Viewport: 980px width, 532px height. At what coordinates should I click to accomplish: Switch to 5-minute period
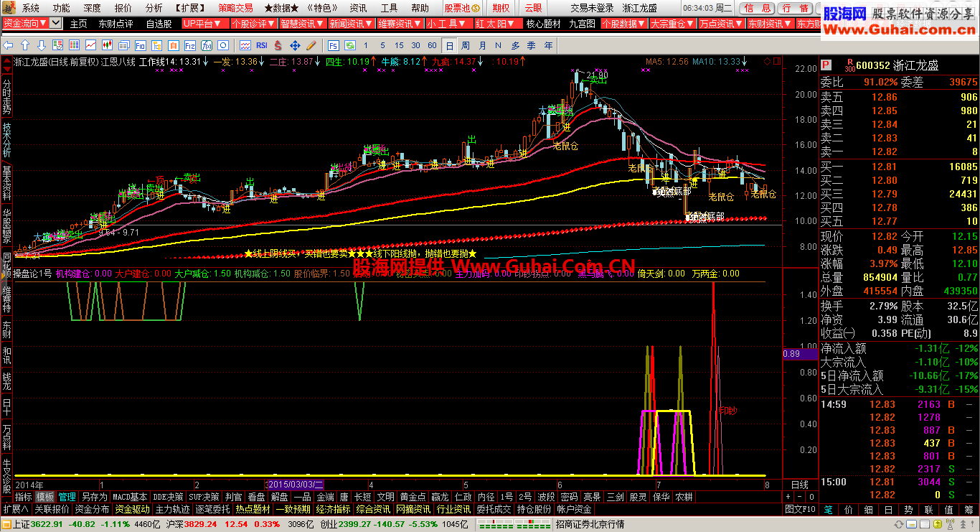(x=382, y=45)
